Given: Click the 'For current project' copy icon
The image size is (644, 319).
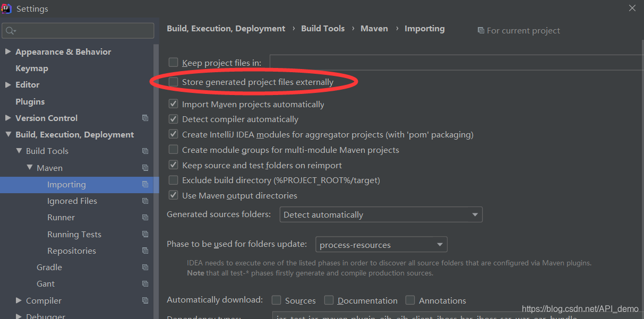Looking at the screenshot, I should pos(481,31).
